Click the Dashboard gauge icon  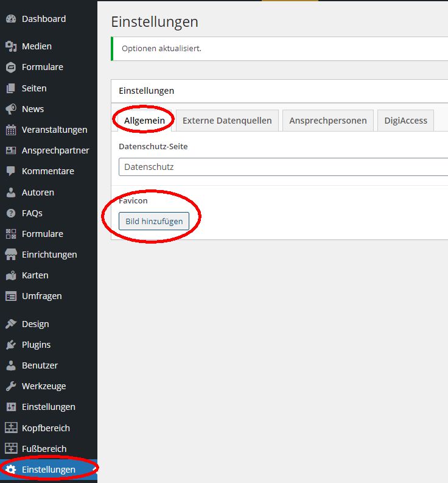click(x=10, y=19)
